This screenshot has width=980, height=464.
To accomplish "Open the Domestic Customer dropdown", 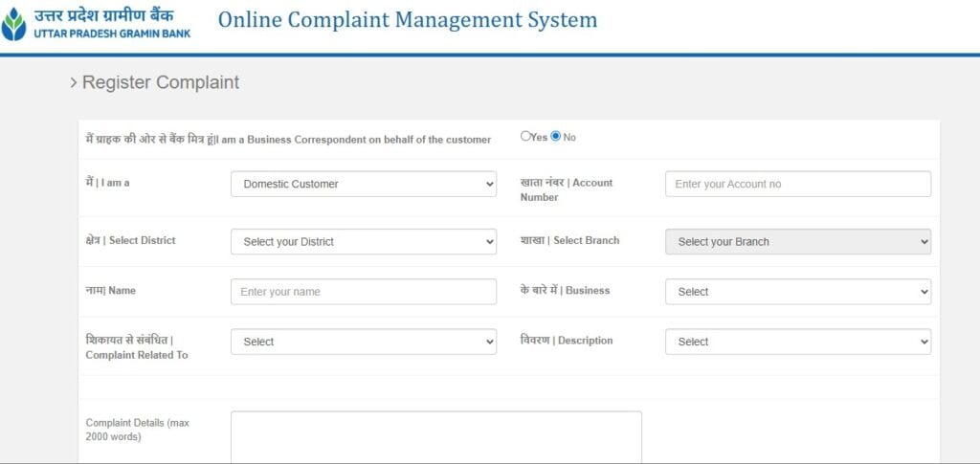I will pos(364,185).
